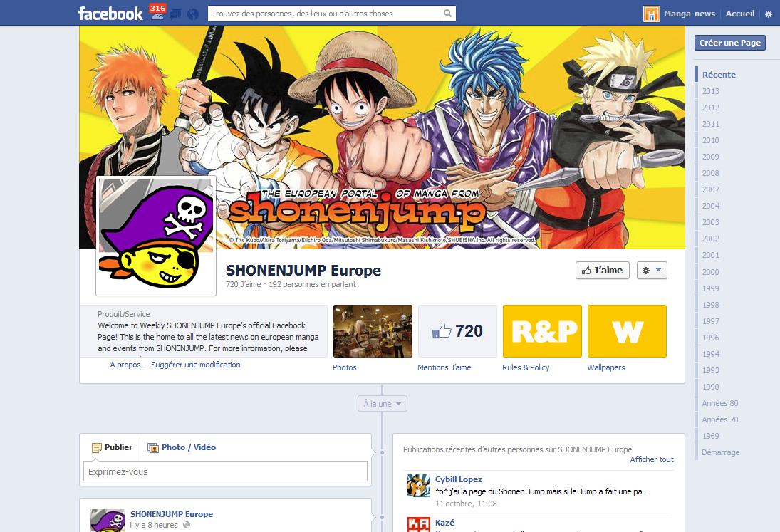Open the W Wallpapers tile
The width and height of the screenshot is (780, 532).
tap(627, 331)
